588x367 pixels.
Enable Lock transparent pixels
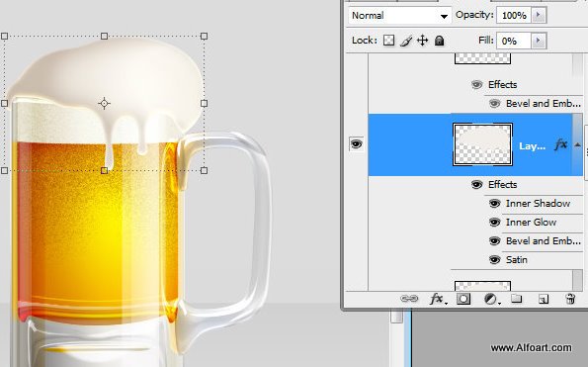click(389, 41)
